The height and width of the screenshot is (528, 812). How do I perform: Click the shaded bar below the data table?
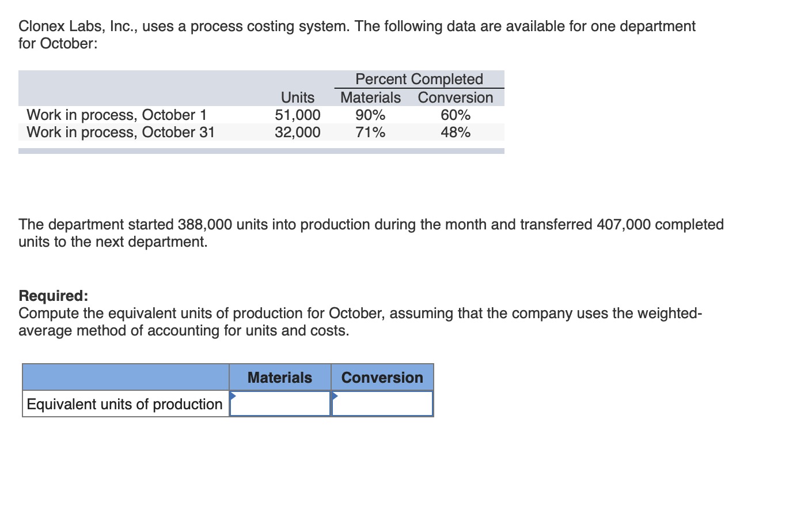261,150
